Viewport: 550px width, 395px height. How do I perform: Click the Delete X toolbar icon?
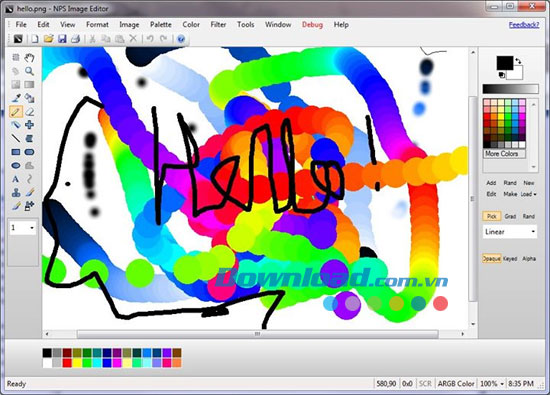pos(133,39)
